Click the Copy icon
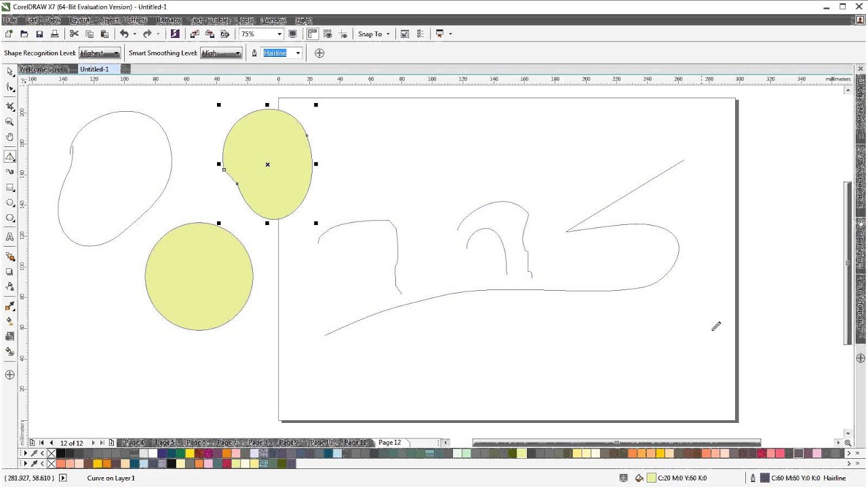Image resolution: width=868 pixels, height=488 pixels. coord(89,34)
